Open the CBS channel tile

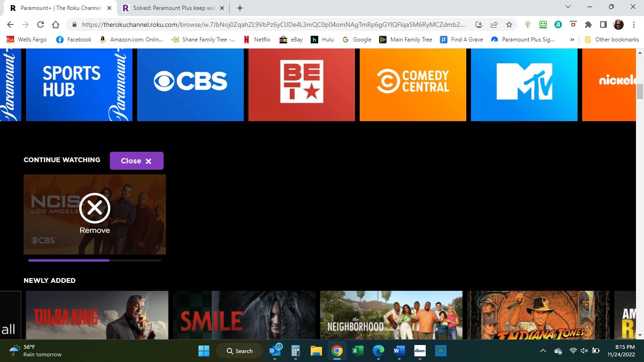click(x=190, y=85)
